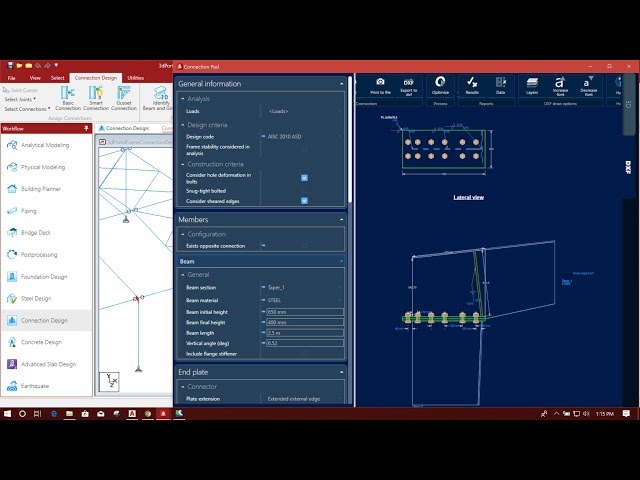Click Export to dxf icon
The image size is (640, 480).
[x=409, y=82]
